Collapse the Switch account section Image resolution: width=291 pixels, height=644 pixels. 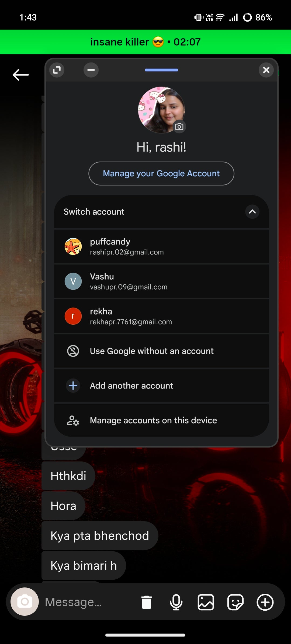(x=252, y=212)
